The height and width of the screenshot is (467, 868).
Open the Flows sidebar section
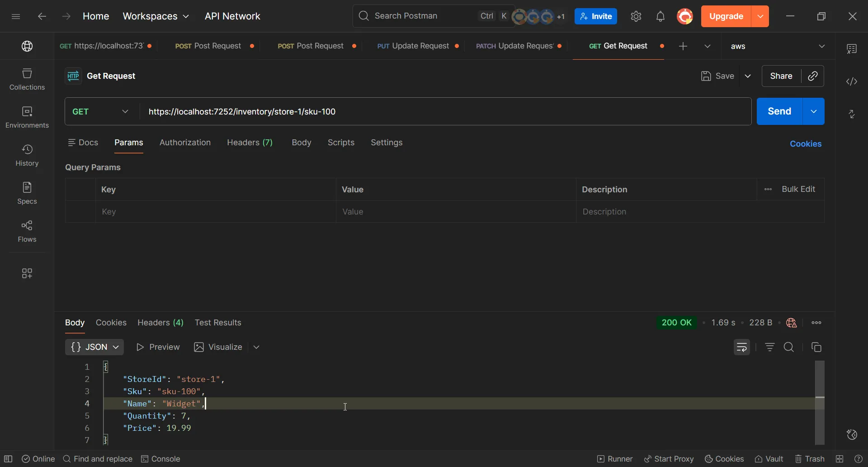(x=27, y=231)
